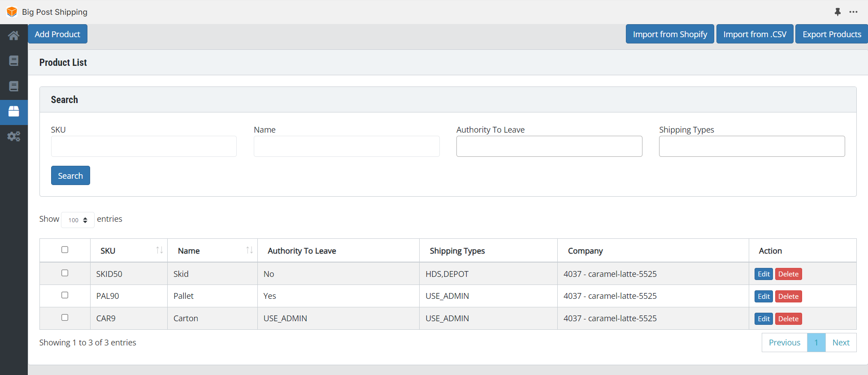Delete the CAR9 Carton product
868x375 pixels.
(x=788, y=319)
